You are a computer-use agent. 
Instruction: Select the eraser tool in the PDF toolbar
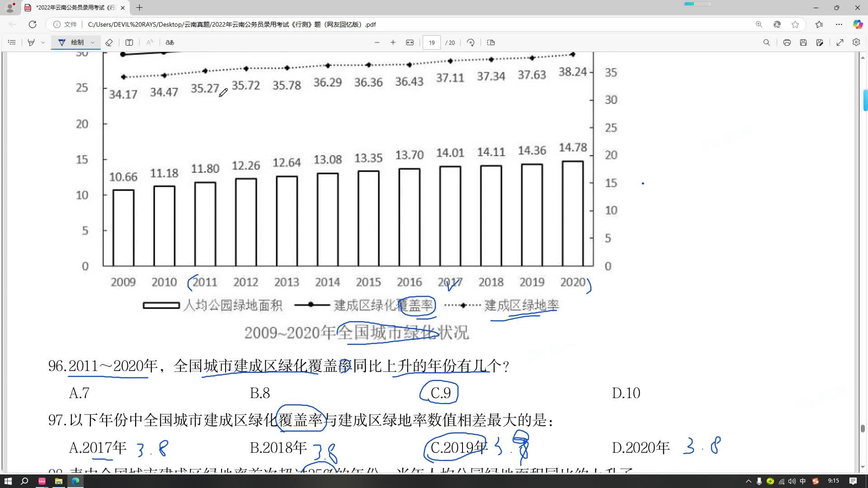(x=108, y=42)
